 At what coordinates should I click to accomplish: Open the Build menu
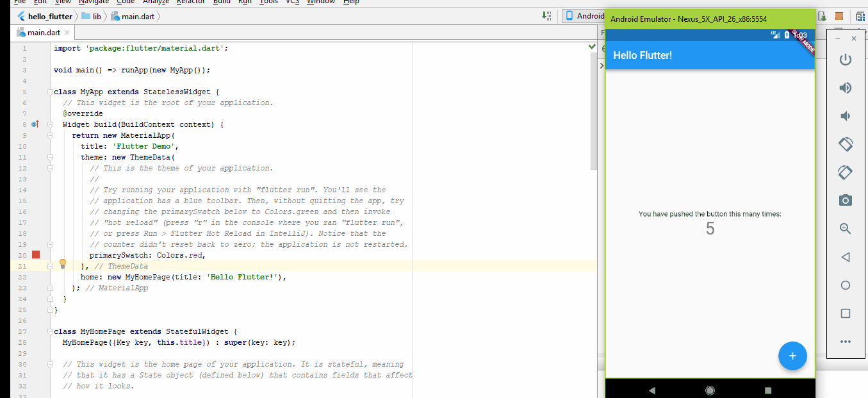[x=222, y=2]
